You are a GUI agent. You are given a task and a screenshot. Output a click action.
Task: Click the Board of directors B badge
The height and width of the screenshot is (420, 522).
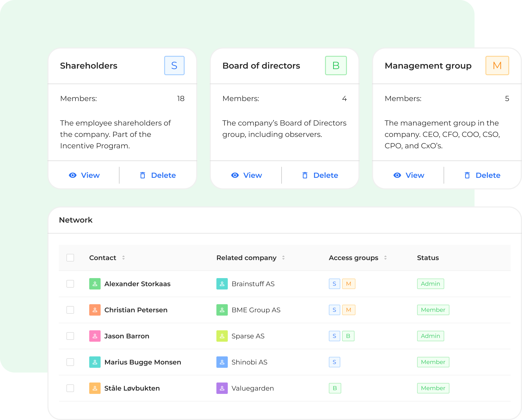(336, 65)
